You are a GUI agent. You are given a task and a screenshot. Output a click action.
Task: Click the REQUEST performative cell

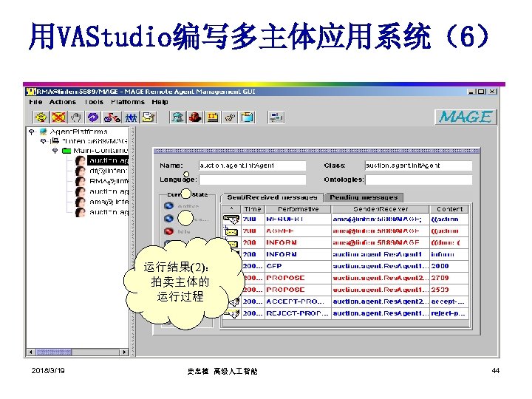(x=298, y=219)
